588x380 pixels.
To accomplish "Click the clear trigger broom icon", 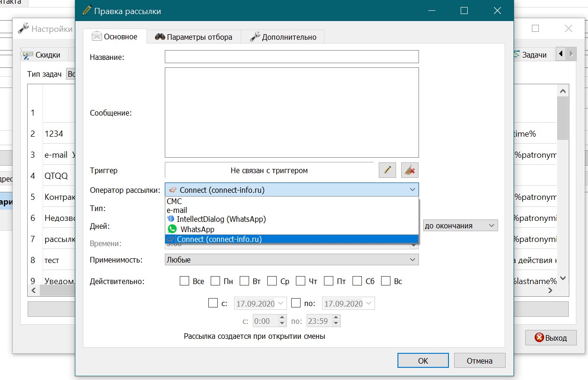I will [410, 170].
